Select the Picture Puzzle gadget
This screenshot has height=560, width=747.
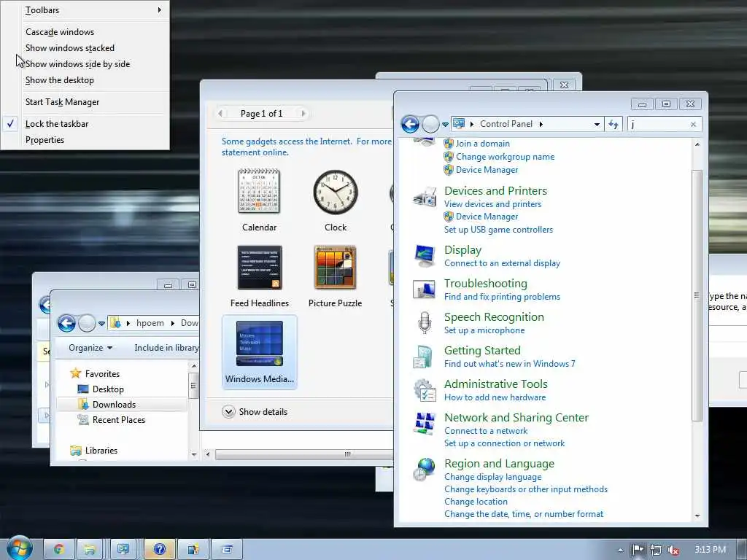click(x=335, y=276)
